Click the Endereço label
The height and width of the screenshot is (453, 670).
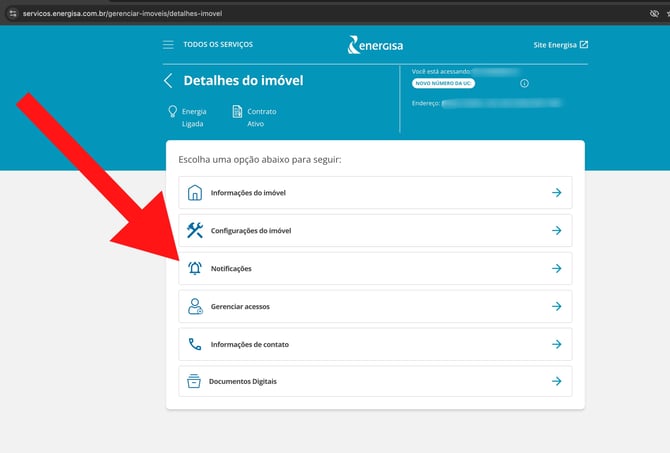426,103
